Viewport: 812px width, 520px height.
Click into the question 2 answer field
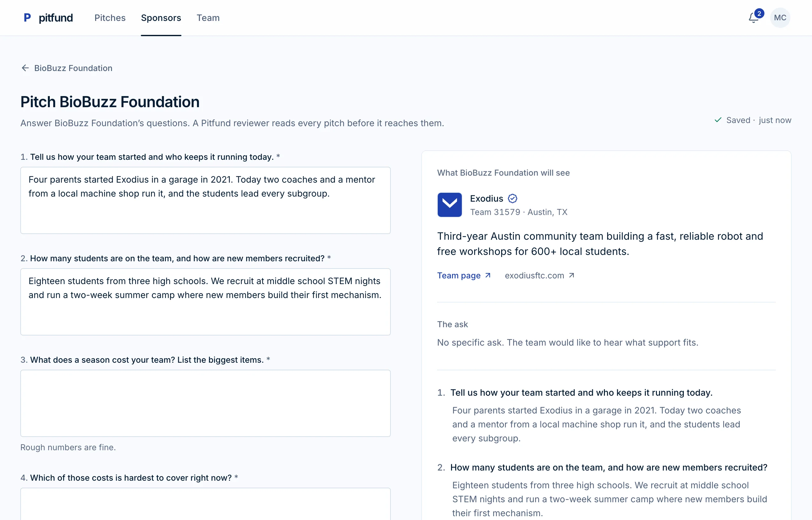(205, 302)
